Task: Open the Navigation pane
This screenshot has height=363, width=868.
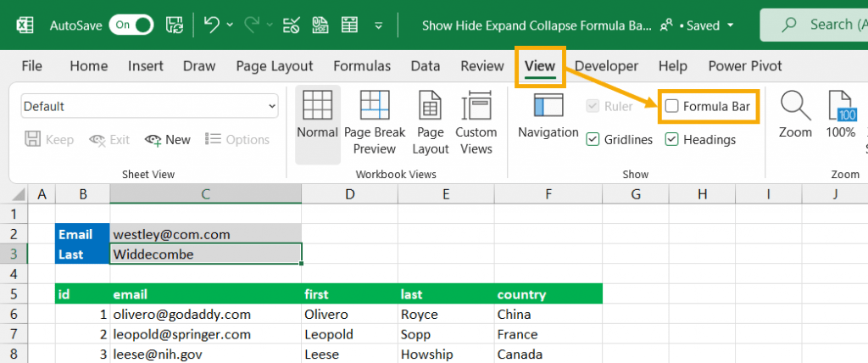Action: click(x=548, y=117)
